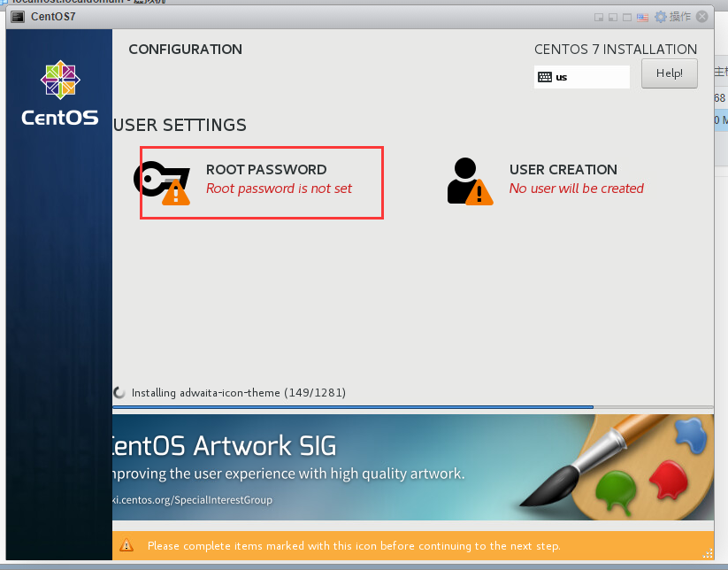
Task: Click the ROOT PASSWORD heading
Action: point(266,170)
